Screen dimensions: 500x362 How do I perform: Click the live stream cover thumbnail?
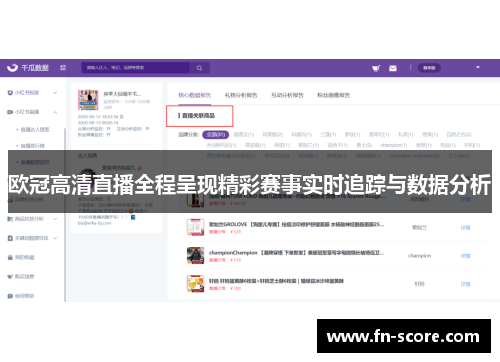(x=88, y=100)
